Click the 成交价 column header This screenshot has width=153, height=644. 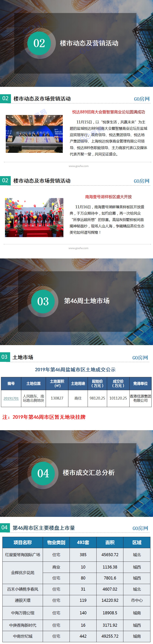[118, 384]
